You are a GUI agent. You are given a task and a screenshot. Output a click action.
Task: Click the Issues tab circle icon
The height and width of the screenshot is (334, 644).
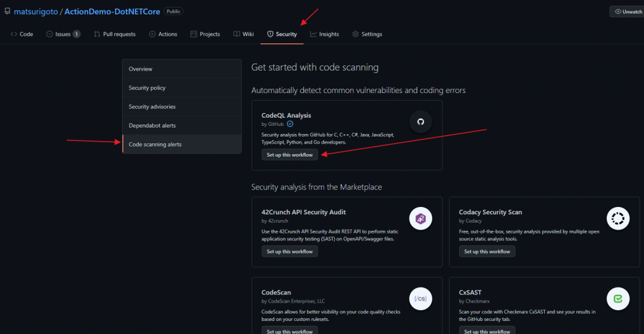click(49, 34)
